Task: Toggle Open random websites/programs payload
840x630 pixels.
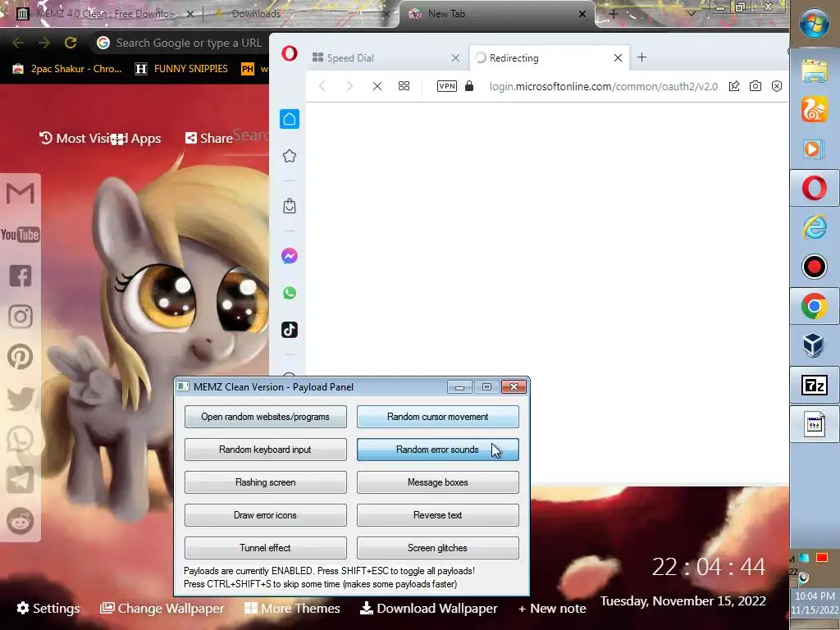Action: coord(265,417)
